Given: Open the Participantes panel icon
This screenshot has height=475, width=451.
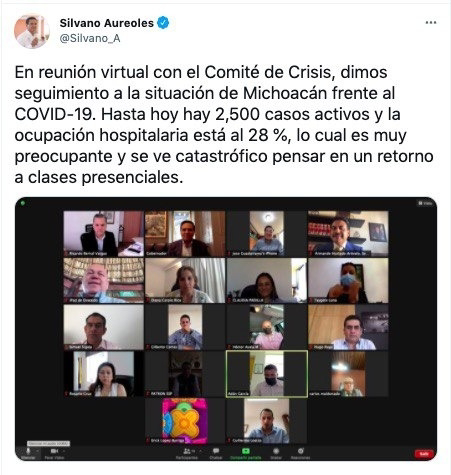Looking at the screenshot, I should pyautogui.click(x=186, y=451).
